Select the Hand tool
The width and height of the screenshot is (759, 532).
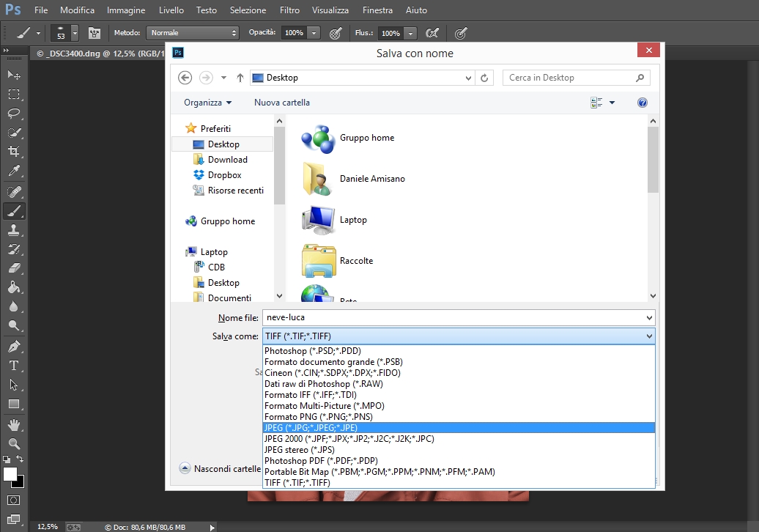click(x=13, y=425)
